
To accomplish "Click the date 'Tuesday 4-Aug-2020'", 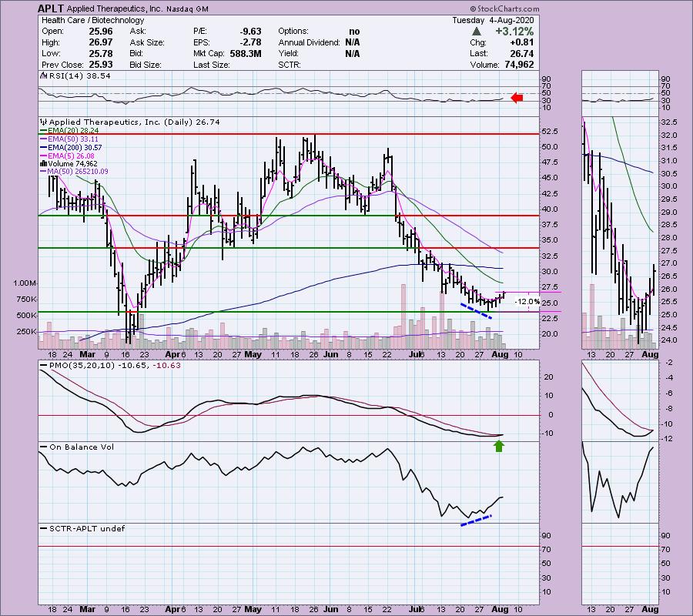I will [x=493, y=20].
